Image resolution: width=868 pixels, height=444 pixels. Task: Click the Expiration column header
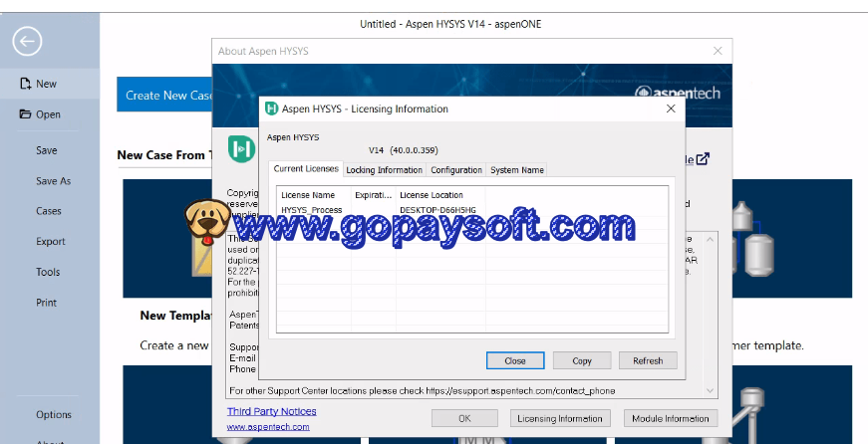(374, 195)
